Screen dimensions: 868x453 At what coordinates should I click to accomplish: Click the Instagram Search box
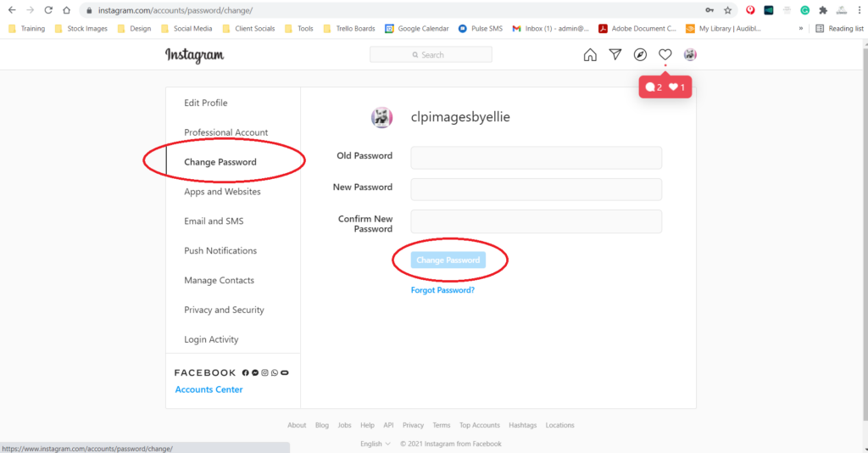coord(431,55)
